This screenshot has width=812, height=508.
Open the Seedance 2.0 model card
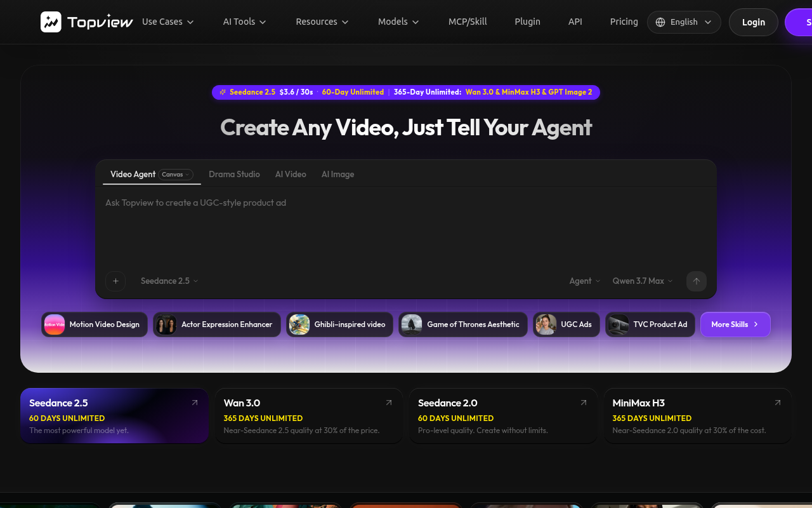[503, 416]
